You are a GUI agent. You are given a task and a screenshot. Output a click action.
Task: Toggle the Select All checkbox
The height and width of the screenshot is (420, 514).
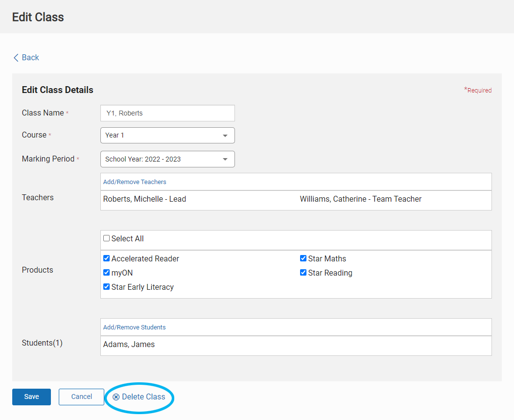coord(107,238)
